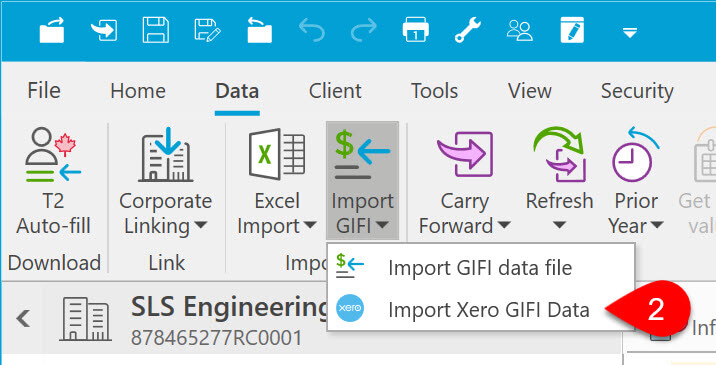Click the Link group label
Screen dimensions: 716x365
pos(167,263)
